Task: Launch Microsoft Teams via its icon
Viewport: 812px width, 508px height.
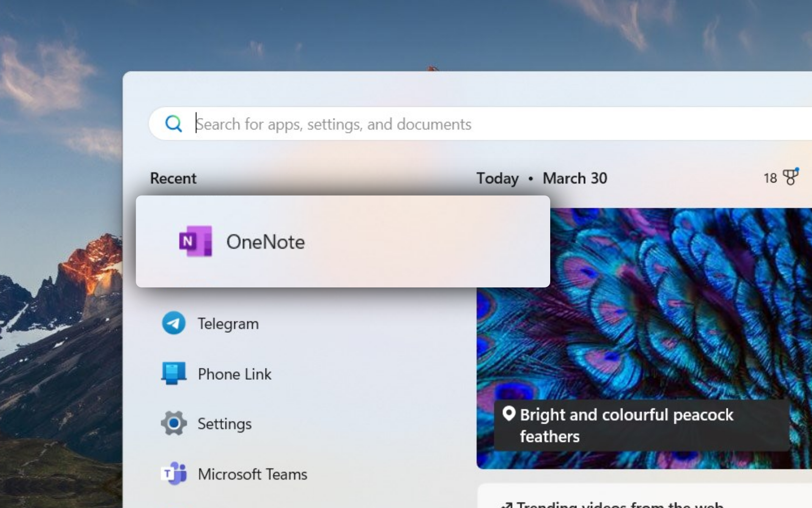Action: coord(173,474)
